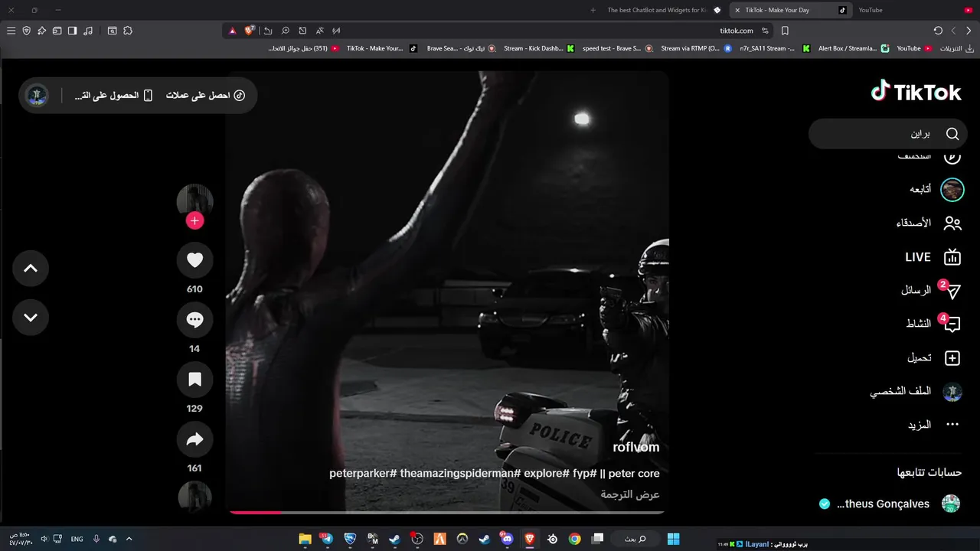This screenshot has width=980, height=551.
Task: Open the roflvom username on video
Action: tap(635, 447)
